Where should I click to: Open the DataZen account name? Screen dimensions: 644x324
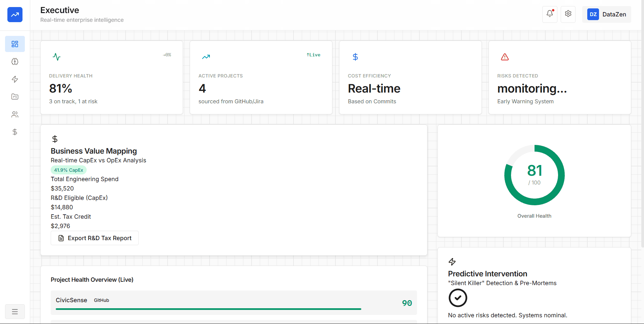tap(614, 14)
